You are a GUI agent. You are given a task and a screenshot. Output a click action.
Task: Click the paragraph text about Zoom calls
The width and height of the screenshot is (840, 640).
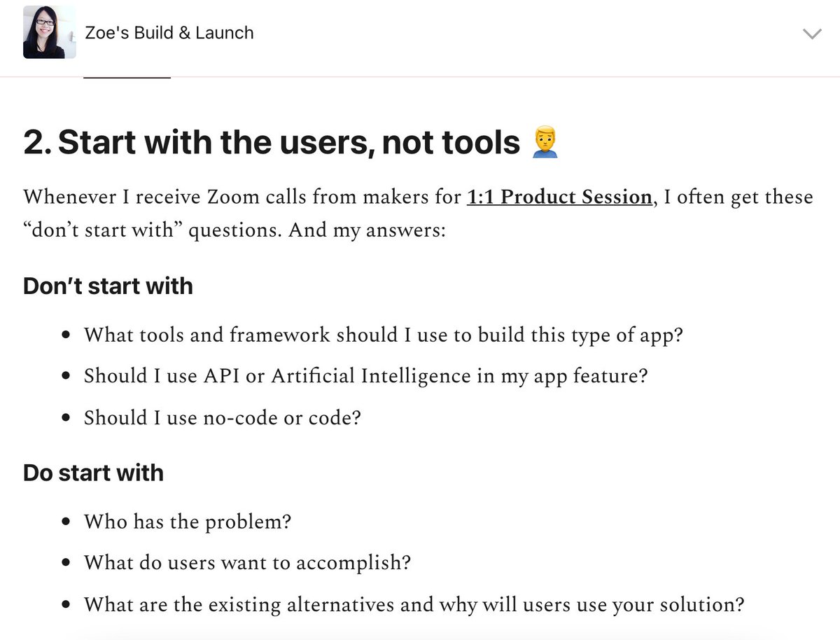(x=418, y=213)
